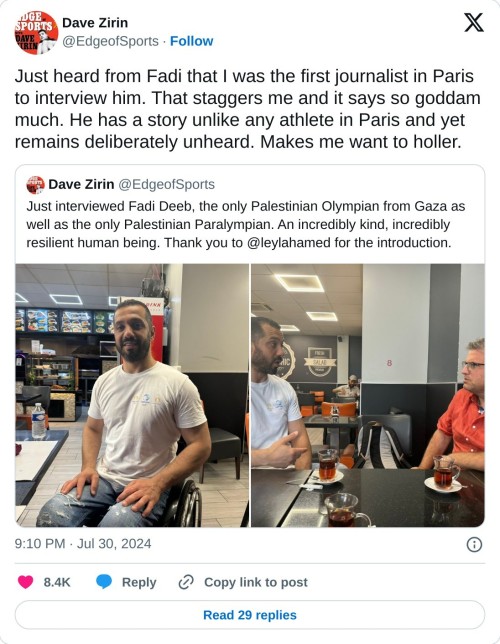The height and width of the screenshot is (644, 500).
Task: Click the blue reply bubble icon
Action: pyautogui.click(x=104, y=582)
